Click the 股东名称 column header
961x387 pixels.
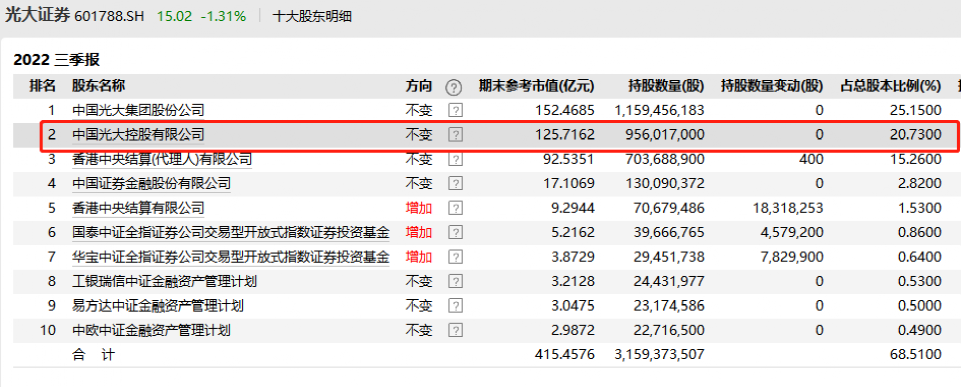click(99, 86)
